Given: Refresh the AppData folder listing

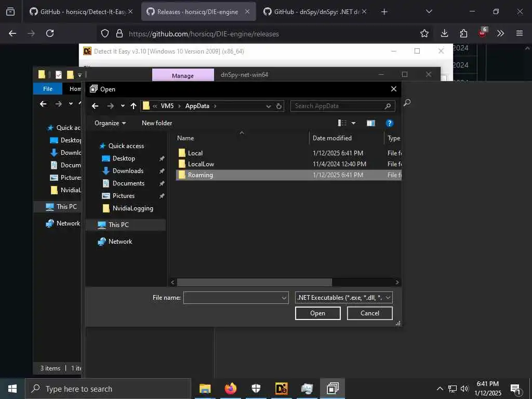Looking at the screenshot, I should (x=279, y=106).
